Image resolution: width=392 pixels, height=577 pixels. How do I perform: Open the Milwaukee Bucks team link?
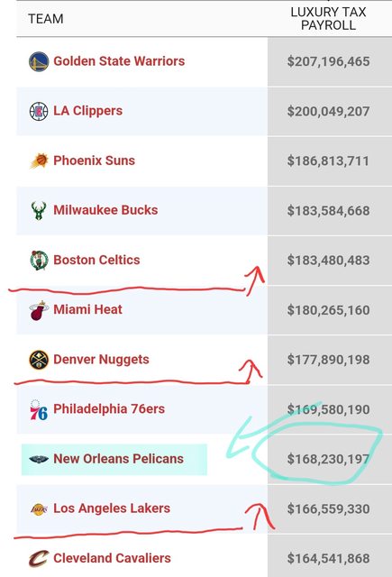[x=105, y=210]
